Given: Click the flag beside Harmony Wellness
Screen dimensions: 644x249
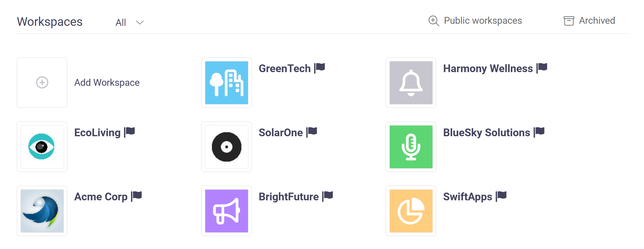Looking at the screenshot, I should 542,68.
